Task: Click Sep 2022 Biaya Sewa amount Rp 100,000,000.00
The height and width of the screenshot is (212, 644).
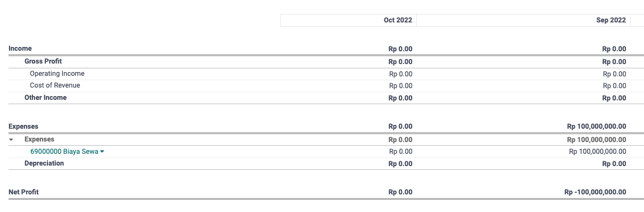Action: point(598,152)
